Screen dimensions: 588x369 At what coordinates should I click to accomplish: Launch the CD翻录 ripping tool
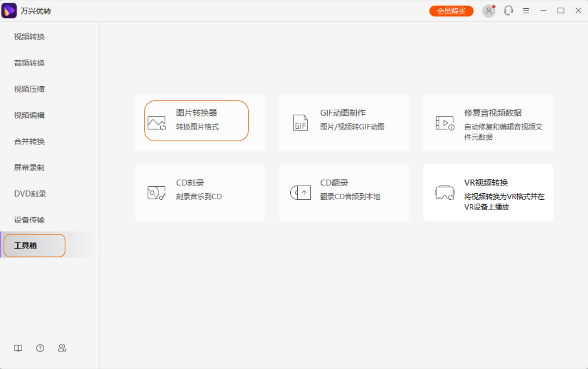(x=344, y=192)
